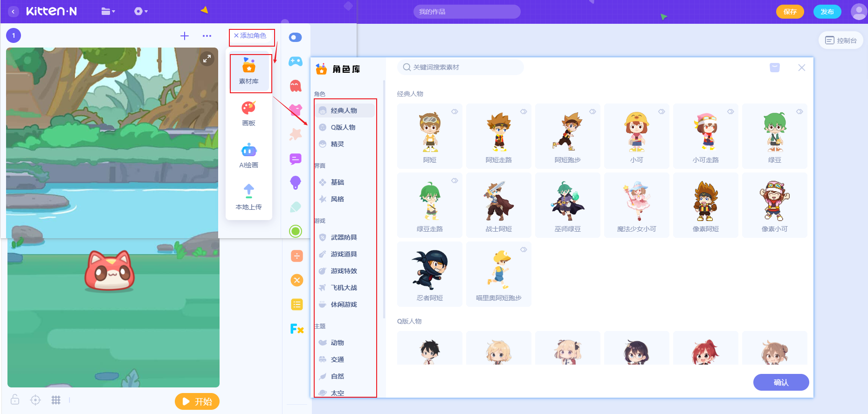This screenshot has height=414, width=868.
Task: Select the 游戏特效 category
Action: coord(345,271)
